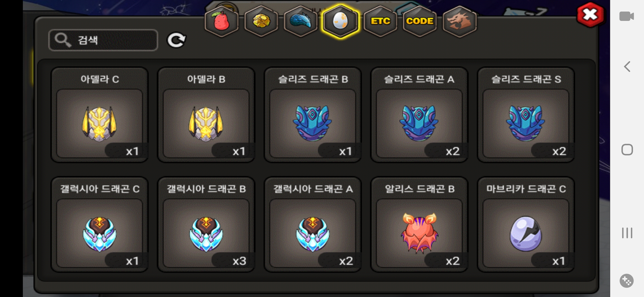The width and height of the screenshot is (644, 297).
Task: Click the 검색 search input field
Action: click(x=103, y=40)
